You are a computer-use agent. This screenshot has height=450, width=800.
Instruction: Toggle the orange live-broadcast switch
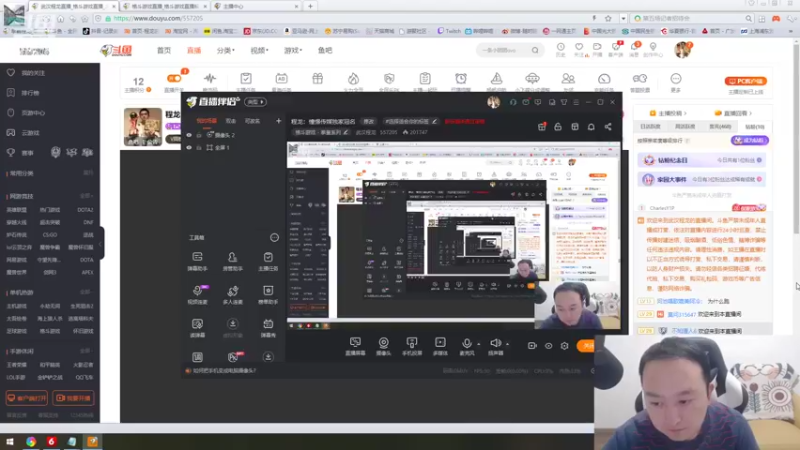174,79
